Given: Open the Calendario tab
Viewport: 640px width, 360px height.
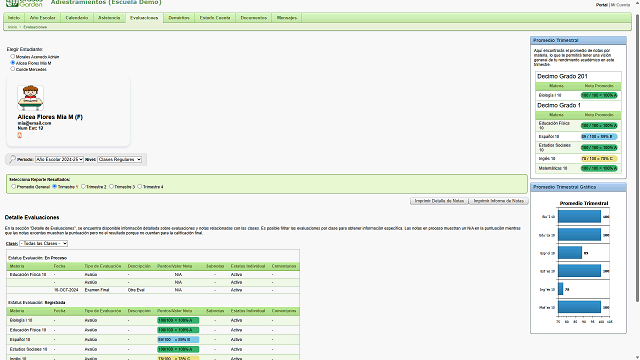Looking at the screenshot, I should tap(77, 18).
